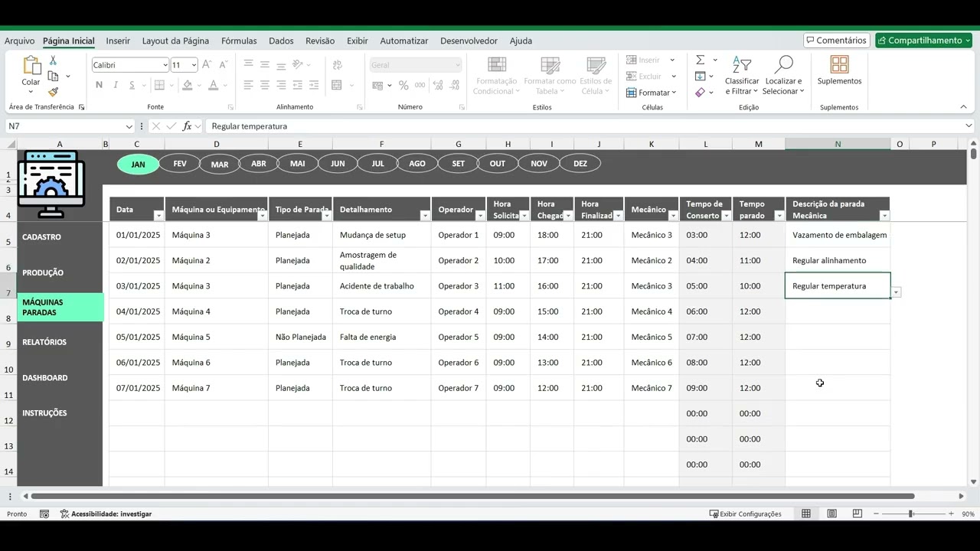The height and width of the screenshot is (551, 980).
Task: Select normal view icon in status bar
Action: coord(806,514)
